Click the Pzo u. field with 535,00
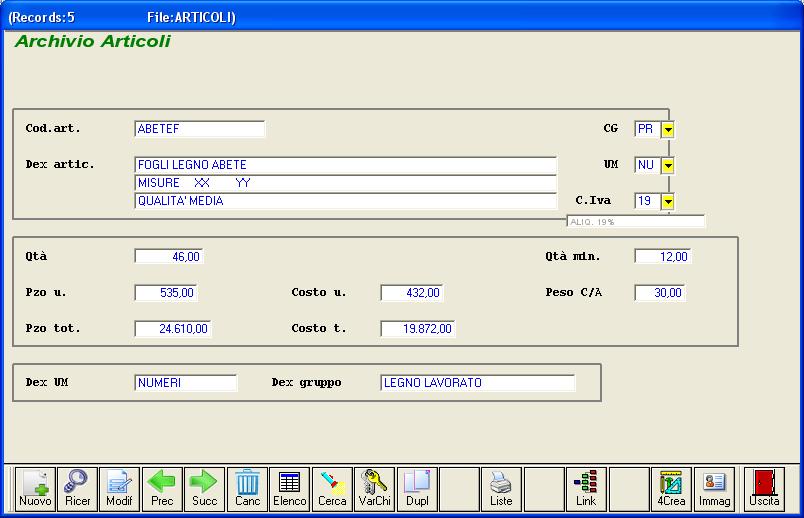 [166, 293]
